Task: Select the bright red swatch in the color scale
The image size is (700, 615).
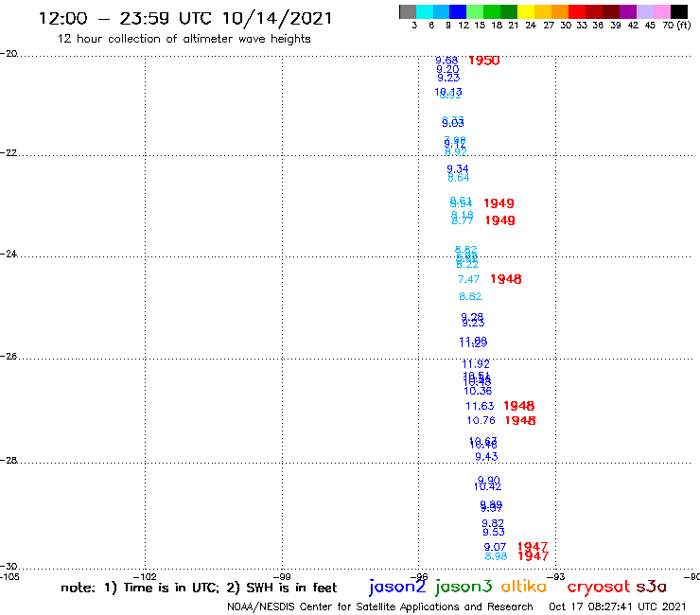Action: pos(577,11)
